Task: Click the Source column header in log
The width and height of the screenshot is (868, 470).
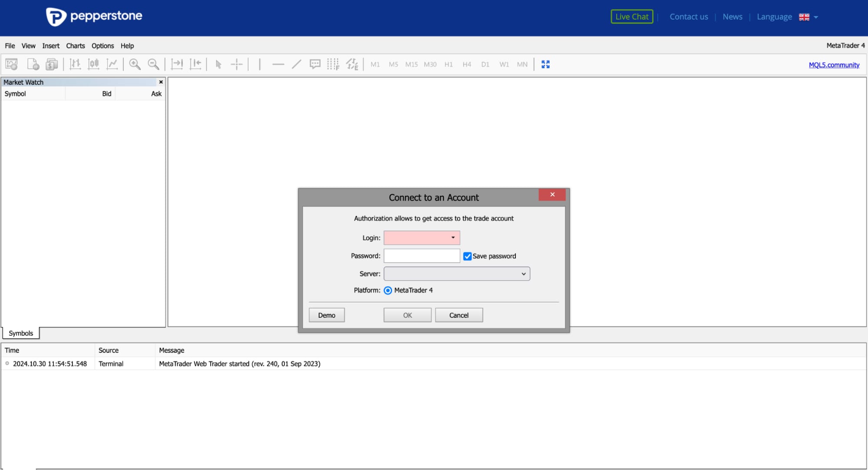Action: click(x=125, y=350)
